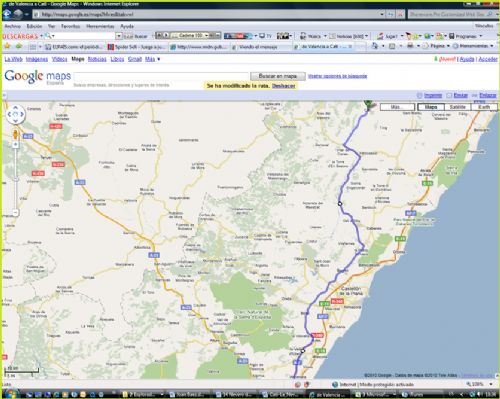Go forward with the browser Forward arrow
Screen dimensions: 500x399
pos(18,14)
